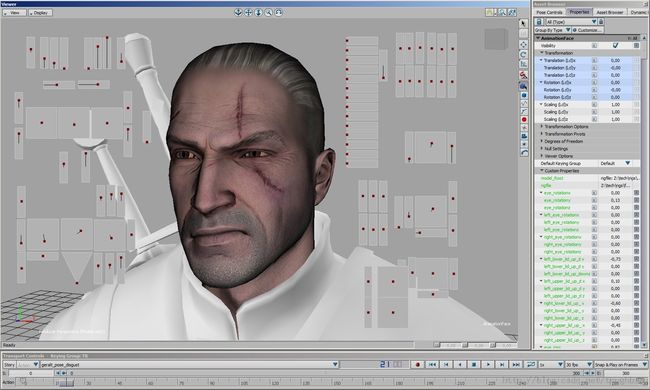Play the animation backward

coord(460,364)
